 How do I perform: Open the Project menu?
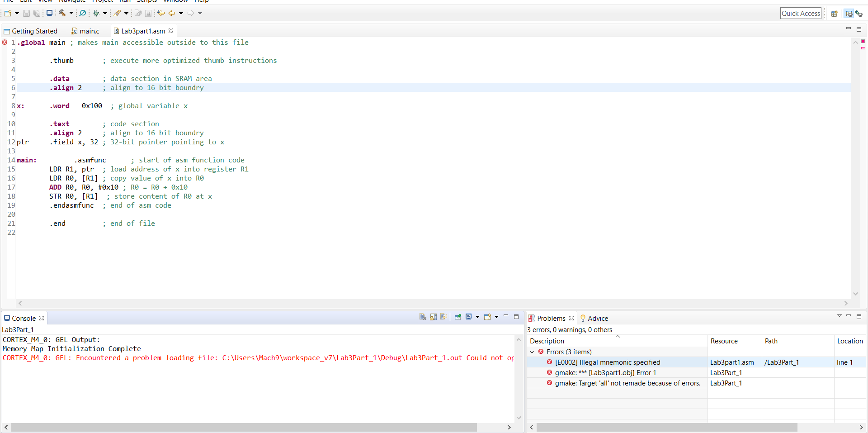(x=102, y=1)
